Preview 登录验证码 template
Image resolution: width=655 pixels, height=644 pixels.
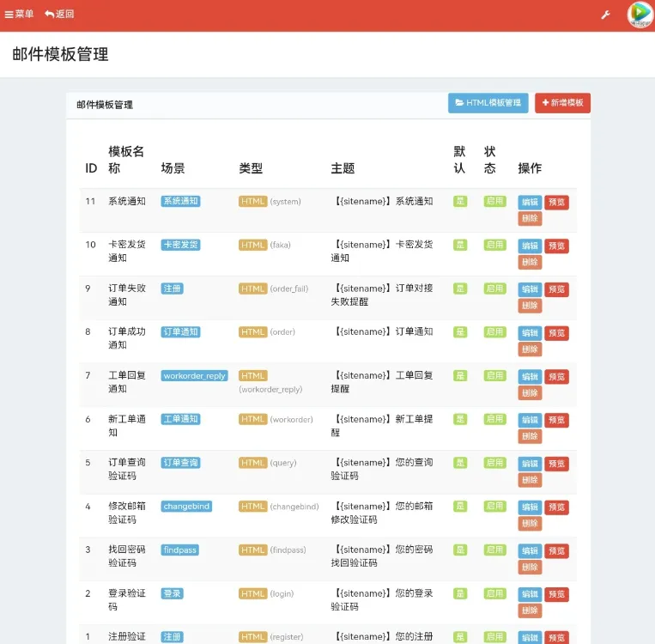tap(556, 594)
